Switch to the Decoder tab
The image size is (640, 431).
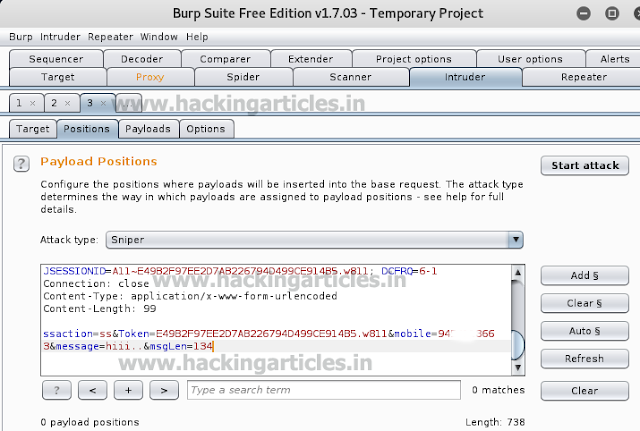pyautogui.click(x=142, y=59)
